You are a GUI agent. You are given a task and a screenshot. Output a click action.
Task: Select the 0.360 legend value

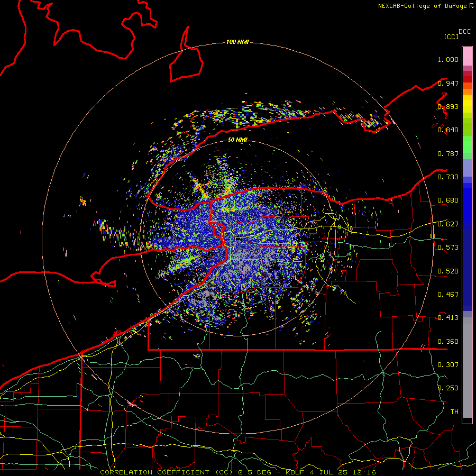(x=448, y=342)
